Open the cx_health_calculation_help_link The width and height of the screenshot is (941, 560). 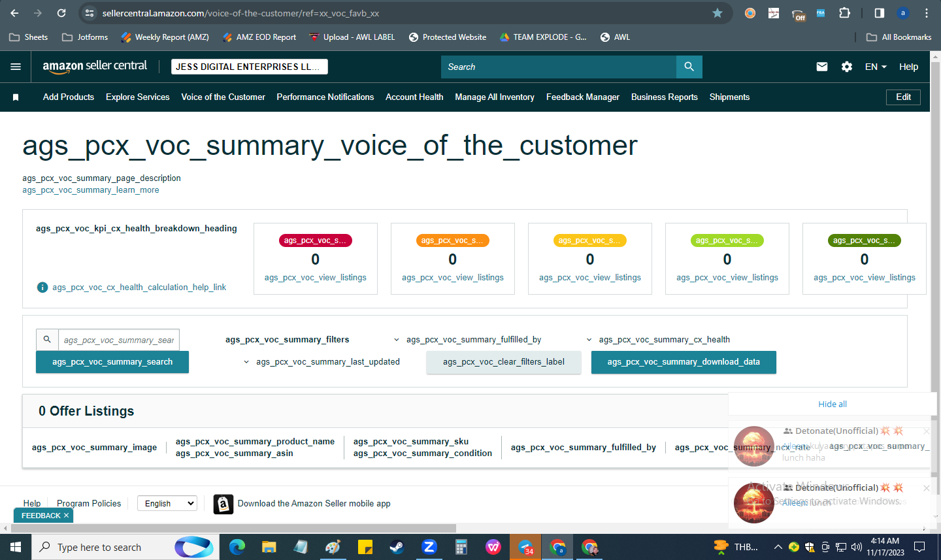[139, 288]
